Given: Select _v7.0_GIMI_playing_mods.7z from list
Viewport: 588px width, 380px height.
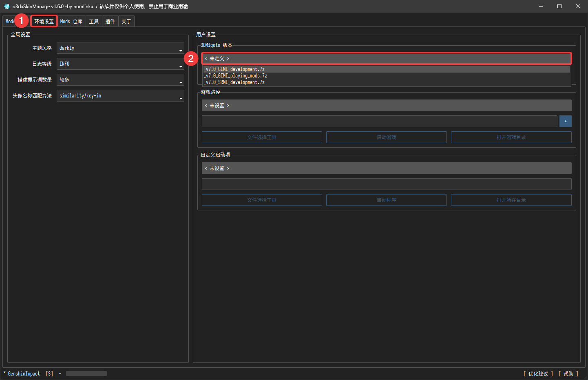Looking at the screenshot, I should pyautogui.click(x=387, y=76).
